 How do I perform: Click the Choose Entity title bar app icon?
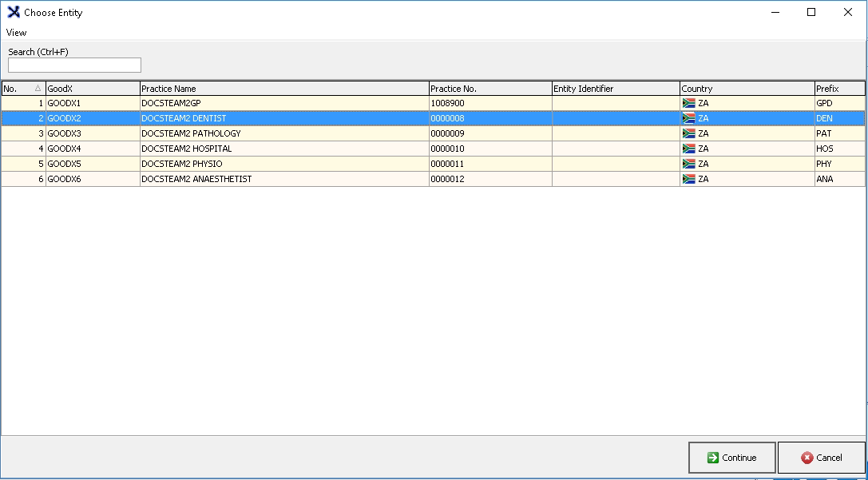click(x=13, y=13)
